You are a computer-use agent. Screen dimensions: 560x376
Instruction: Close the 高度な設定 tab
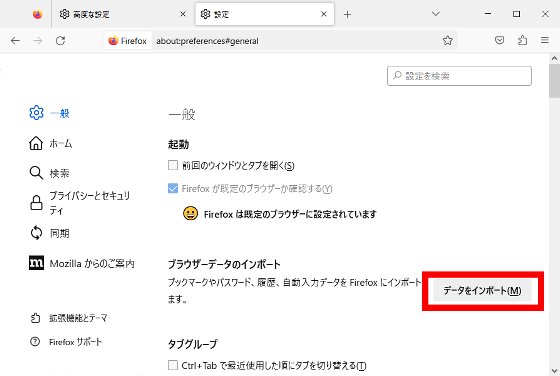coord(182,14)
